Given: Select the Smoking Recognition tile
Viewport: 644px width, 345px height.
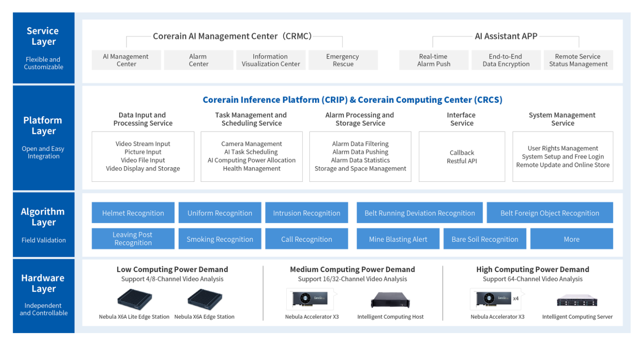Looking at the screenshot, I should [x=220, y=239].
